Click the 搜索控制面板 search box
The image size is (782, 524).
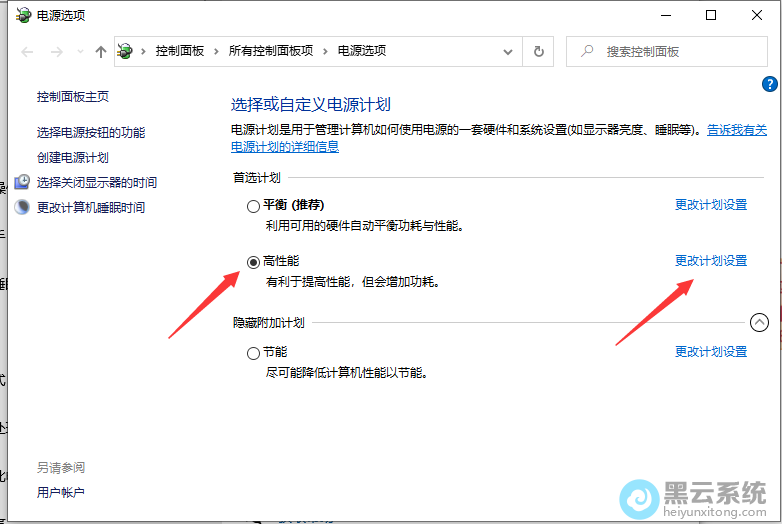click(670, 51)
